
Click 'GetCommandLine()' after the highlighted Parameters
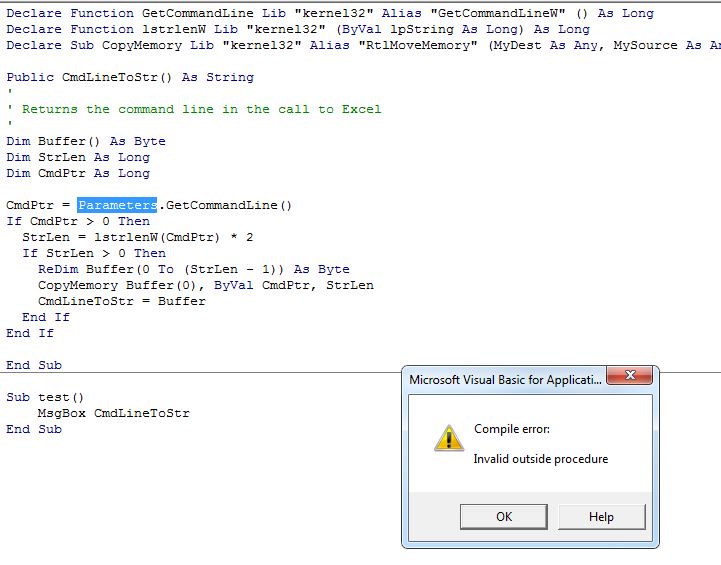point(229,205)
